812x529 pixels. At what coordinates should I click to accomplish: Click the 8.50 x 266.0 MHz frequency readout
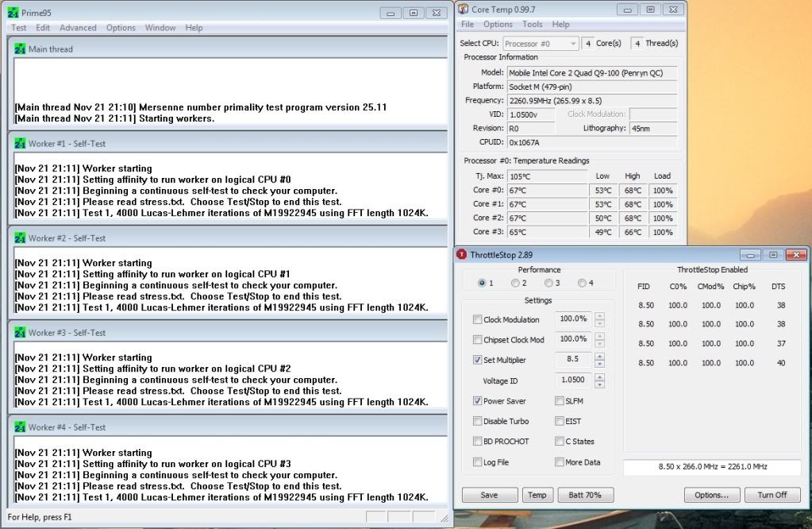[713, 467]
